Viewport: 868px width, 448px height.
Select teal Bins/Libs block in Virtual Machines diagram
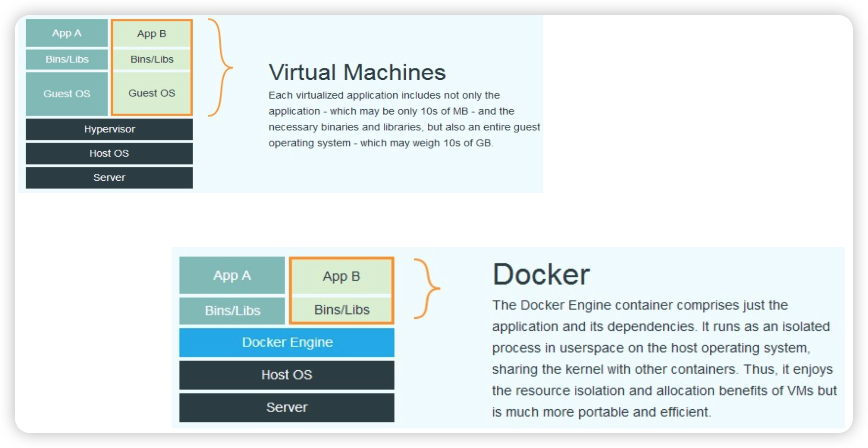[66, 59]
